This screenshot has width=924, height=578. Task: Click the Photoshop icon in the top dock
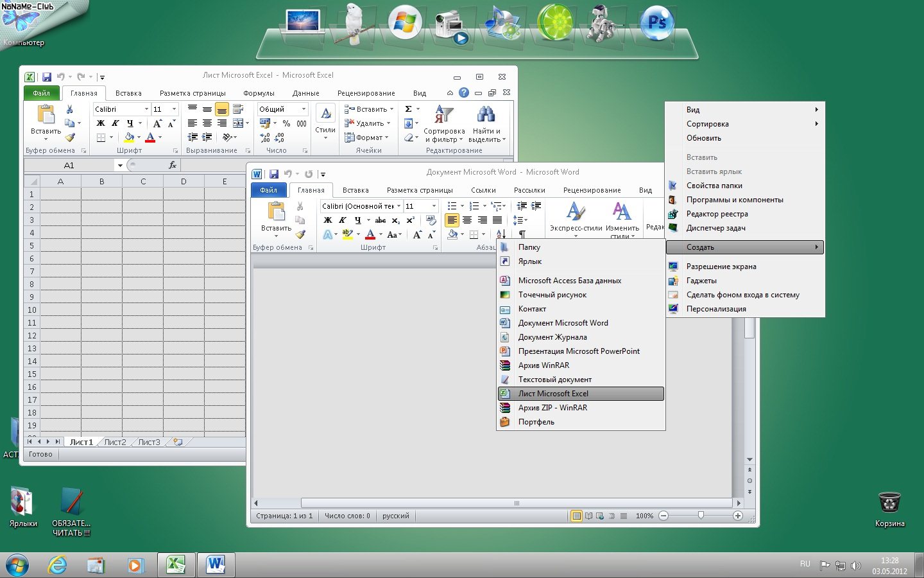657,23
